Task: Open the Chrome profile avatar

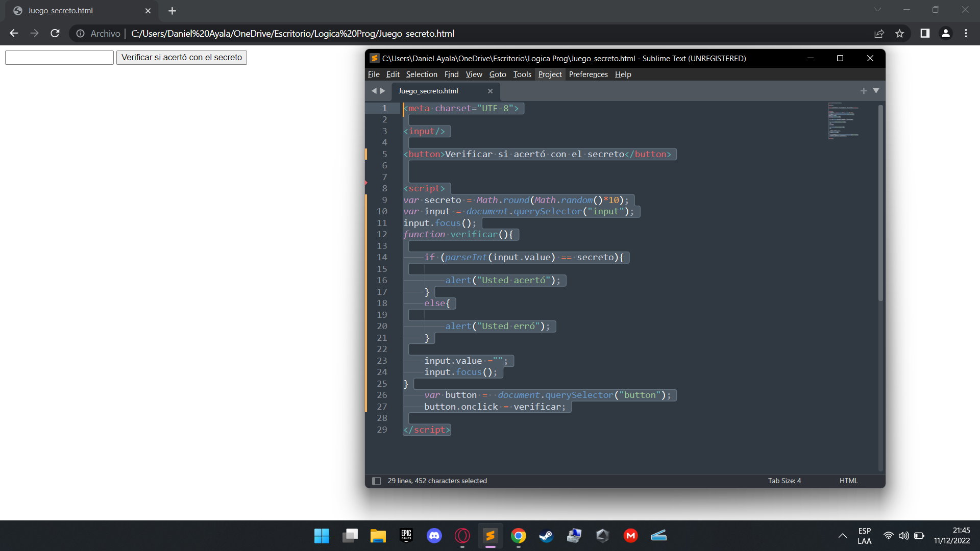Action: point(945,33)
